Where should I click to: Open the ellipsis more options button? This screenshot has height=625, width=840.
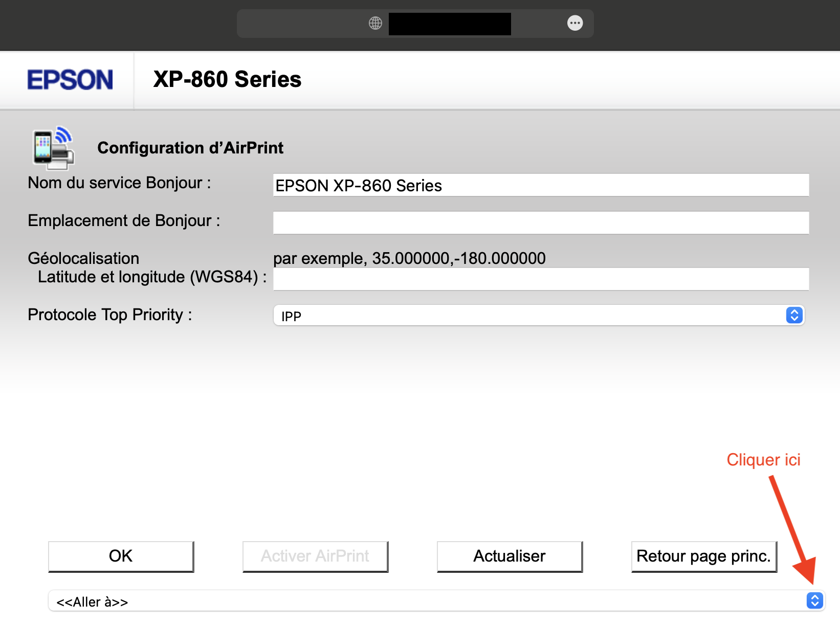[575, 23]
